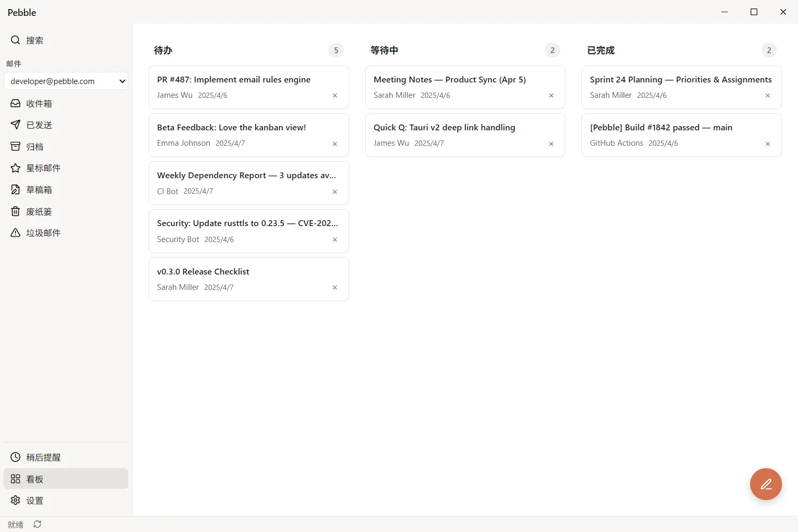Click the 看板 kanban grid icon

pos(15,479)
